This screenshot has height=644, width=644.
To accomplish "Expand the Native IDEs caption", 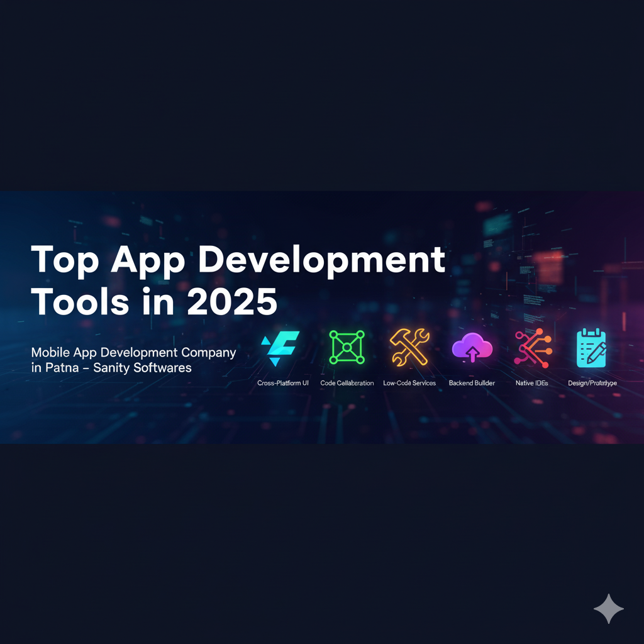I will [533, 382].
